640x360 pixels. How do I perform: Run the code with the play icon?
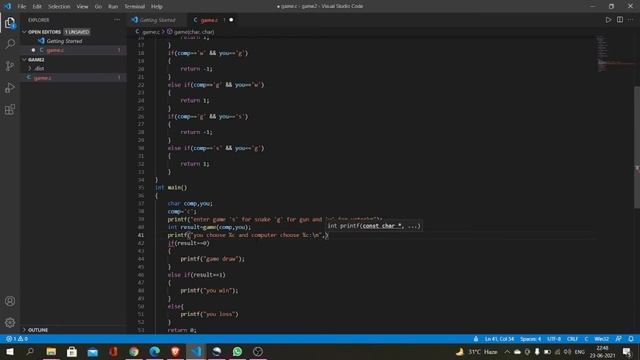point(608,20)
